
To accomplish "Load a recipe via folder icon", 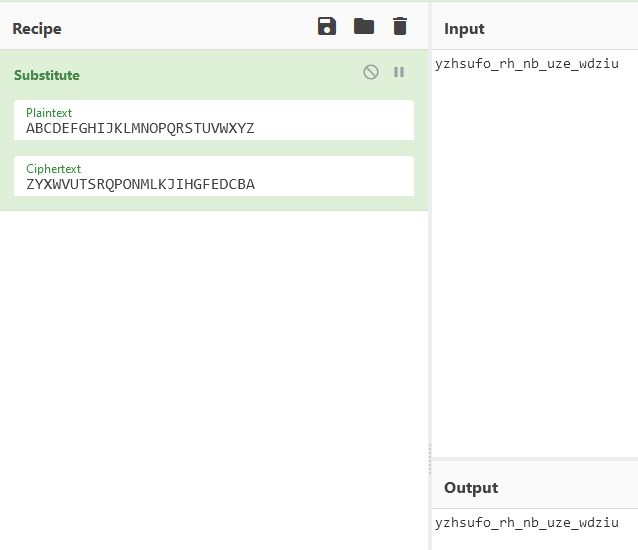I will point(364,26).
